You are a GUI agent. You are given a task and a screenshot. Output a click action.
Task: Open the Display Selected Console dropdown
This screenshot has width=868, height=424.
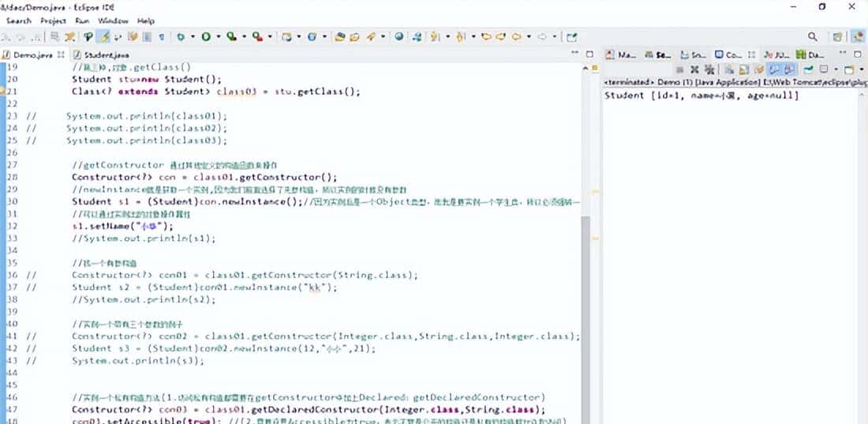821,70
